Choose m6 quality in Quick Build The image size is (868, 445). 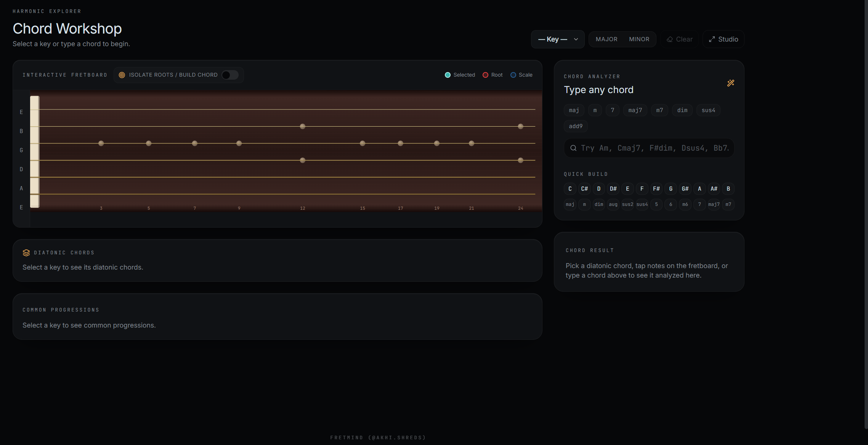click(x=685, y=204)
